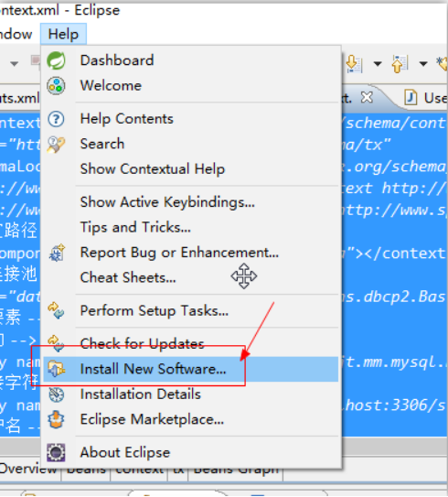Select Install New Software...
This screenshot has width=448, height=497.
click(x=191, y=369)
